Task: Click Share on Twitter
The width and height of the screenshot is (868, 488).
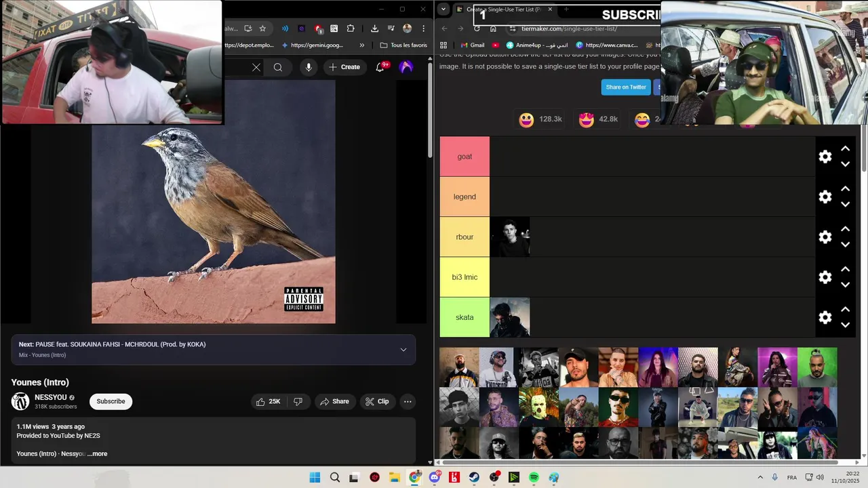Action: click(626, 87)
